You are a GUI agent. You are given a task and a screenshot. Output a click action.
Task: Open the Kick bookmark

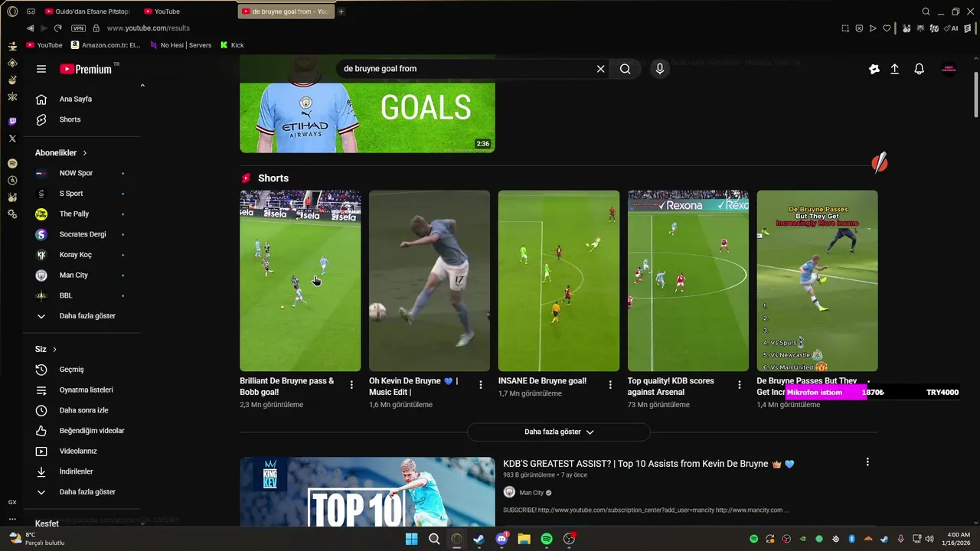tap(232, 45)
